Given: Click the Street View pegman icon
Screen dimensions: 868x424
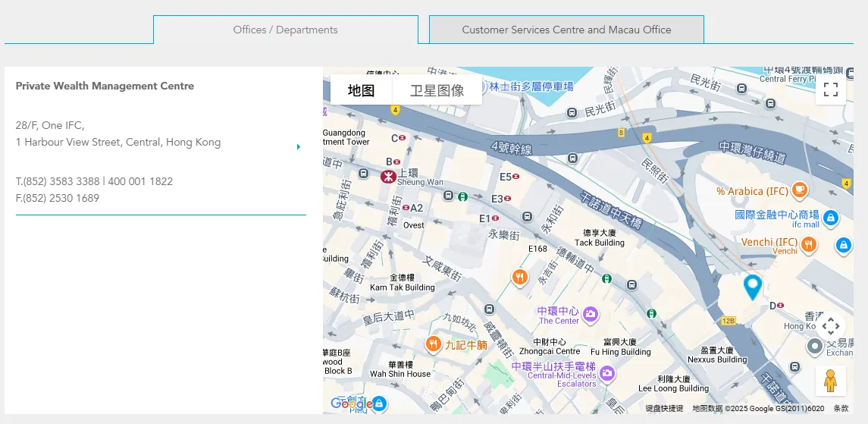Looking at the screenshot, I should click(x=830, y=381).
